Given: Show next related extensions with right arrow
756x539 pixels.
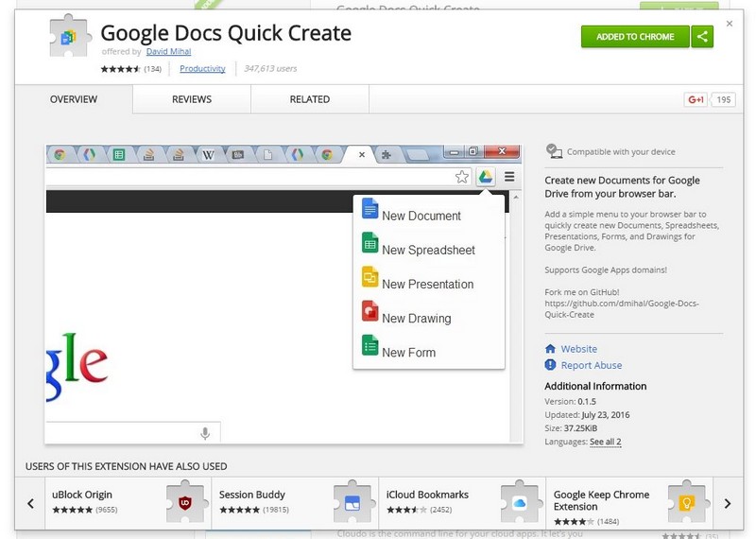Looking at the screenshot, I should click(x=728, y=504).
